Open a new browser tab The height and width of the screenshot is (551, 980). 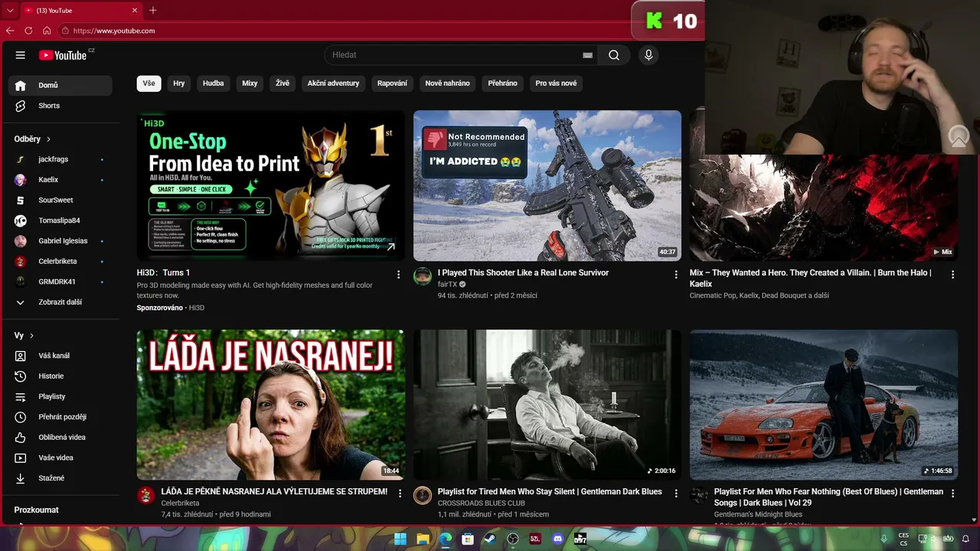point(153,10)
